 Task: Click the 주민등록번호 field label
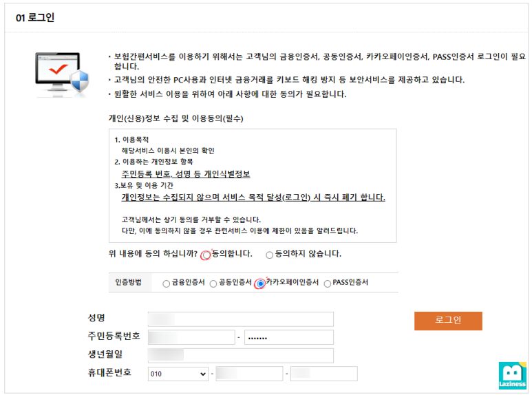(x=114, y=336)
